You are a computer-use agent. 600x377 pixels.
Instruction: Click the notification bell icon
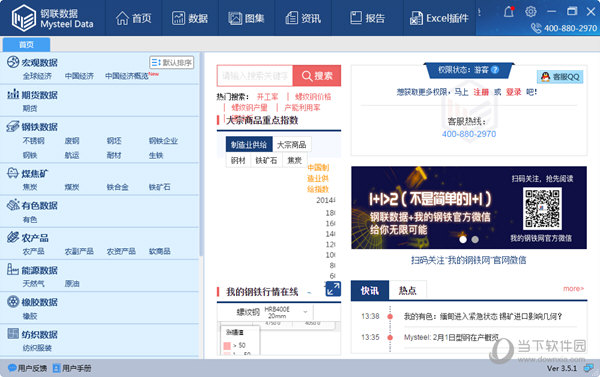tap(509, 11)
